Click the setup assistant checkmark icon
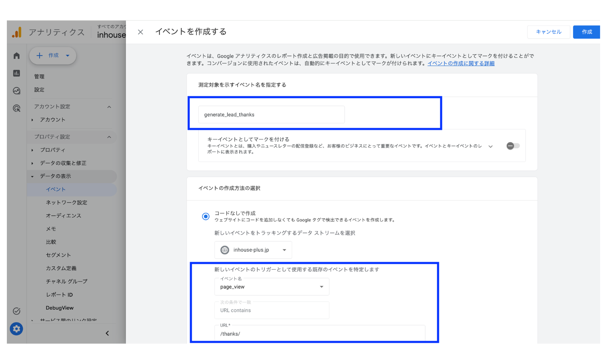The width and height of the screenshot is (607, 364). (17, 311)
